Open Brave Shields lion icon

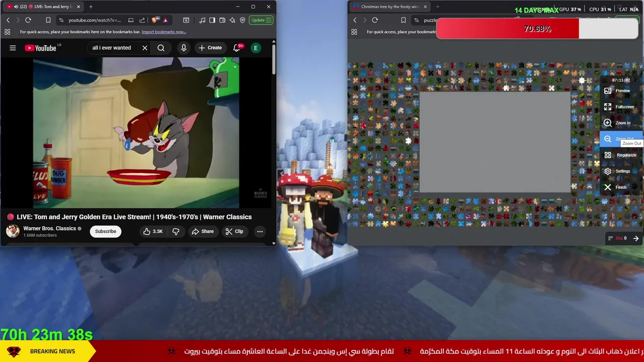coord(154,20)
